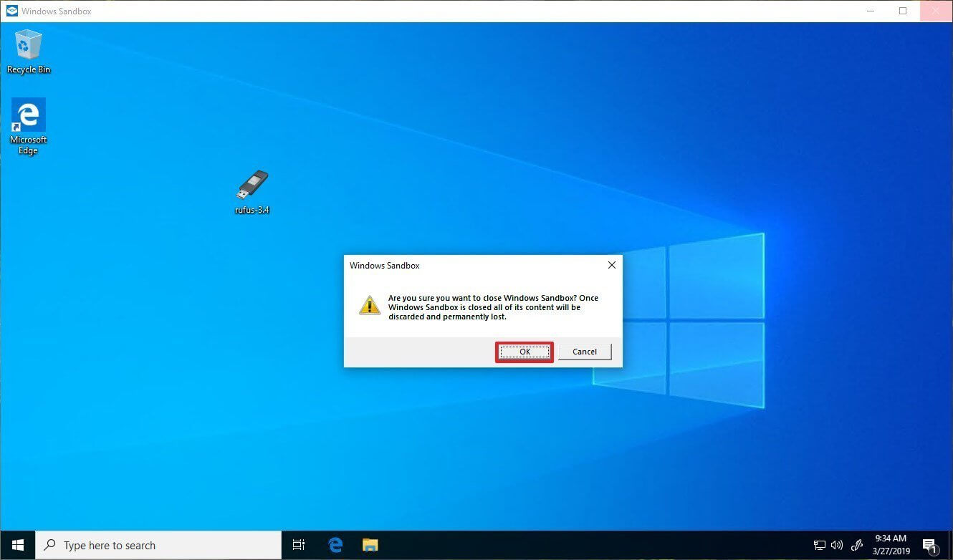The width and height of the screenshot is (953, 560).
Task: Click the warning icon in the dialog
Action: click(369, 304)
